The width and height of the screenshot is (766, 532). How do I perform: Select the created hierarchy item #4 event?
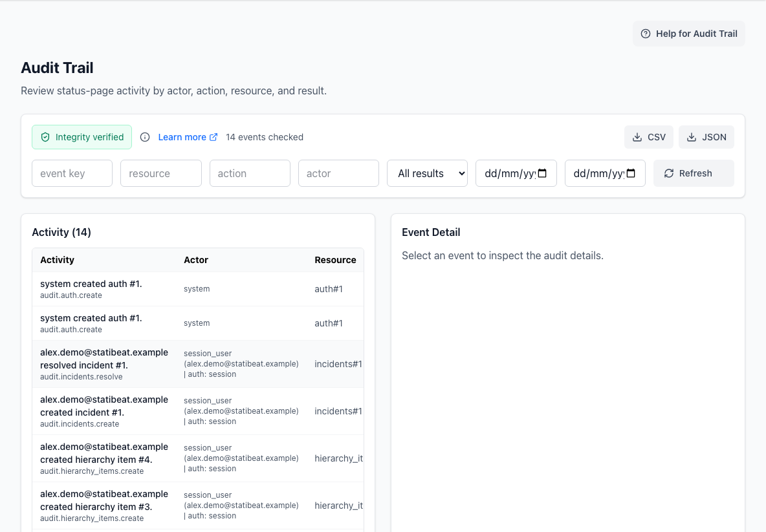[198, 459]
